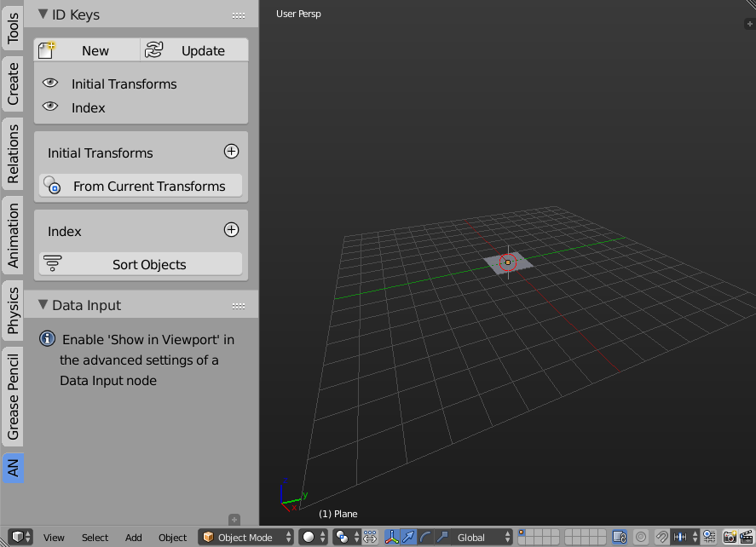The height and width of the screenshot is (547, 756).
Task: Click the info icon in Data Input
Action: 47,339
